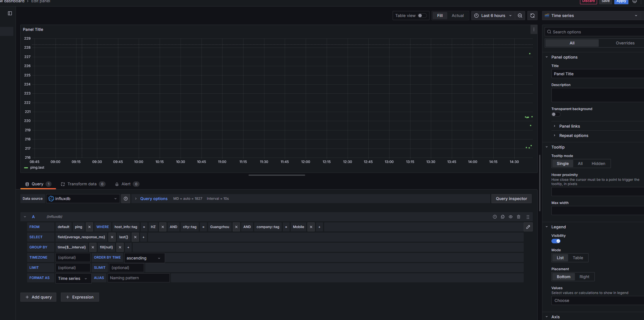Duplicate query A with copy icon
The width and height of the screenshot is (644, 320).
[x=503, y=217]
